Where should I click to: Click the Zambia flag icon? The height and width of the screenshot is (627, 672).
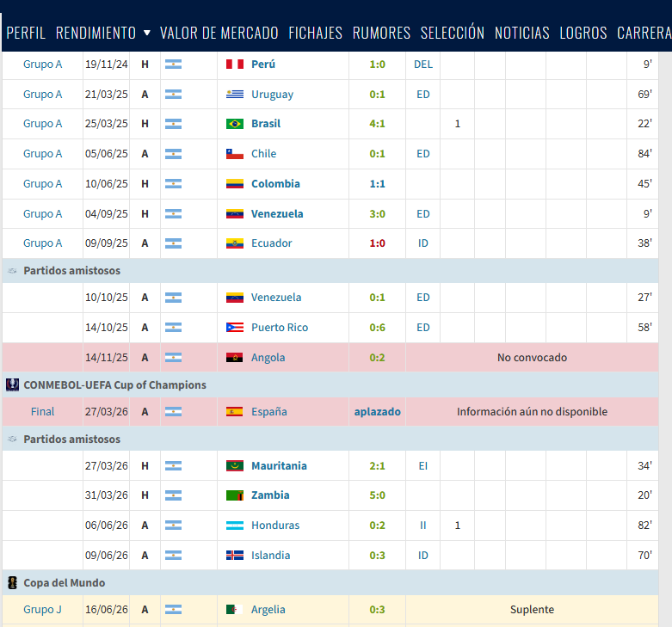click(x=235, y=495)
